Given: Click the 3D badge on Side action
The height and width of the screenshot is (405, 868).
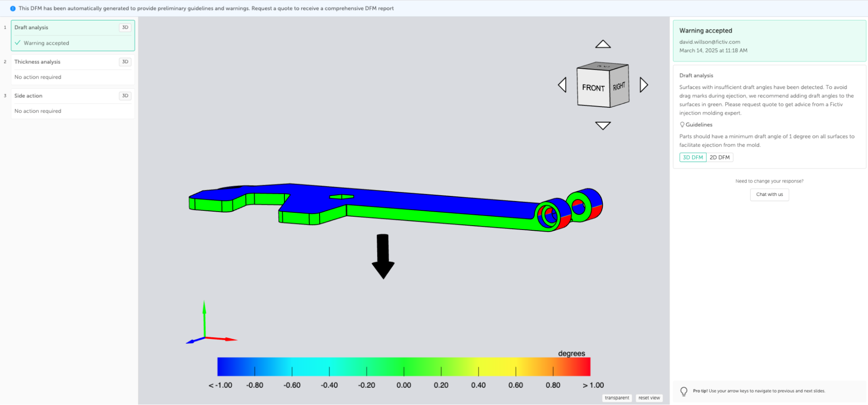Looking at the screenshot, I should [125, 96].
